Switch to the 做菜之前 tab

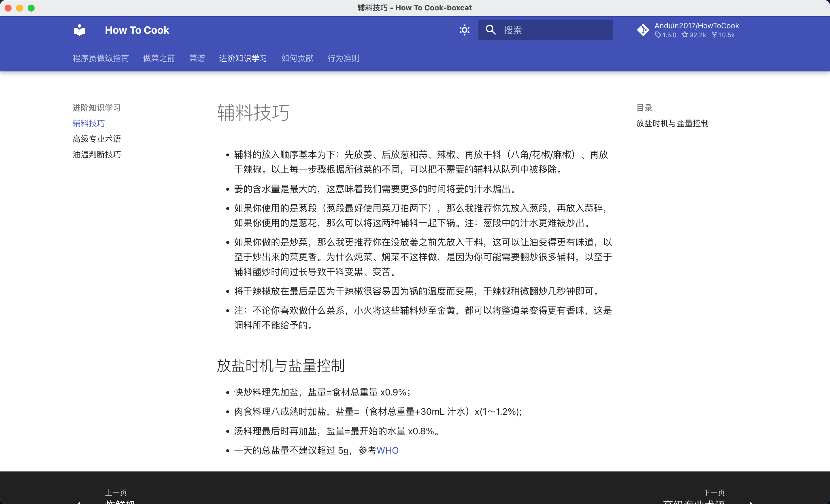(x=159, y=58)
